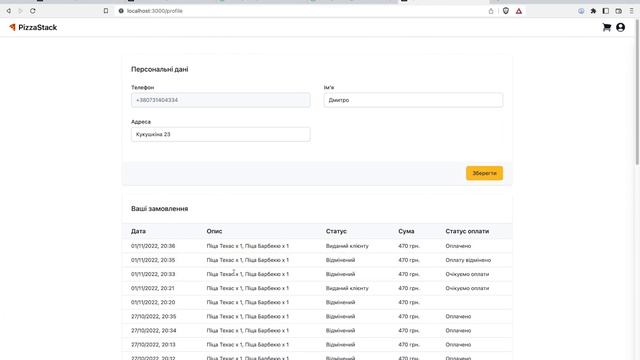
Task: Bookmark this page icon
Action: (x=106, y=11)
